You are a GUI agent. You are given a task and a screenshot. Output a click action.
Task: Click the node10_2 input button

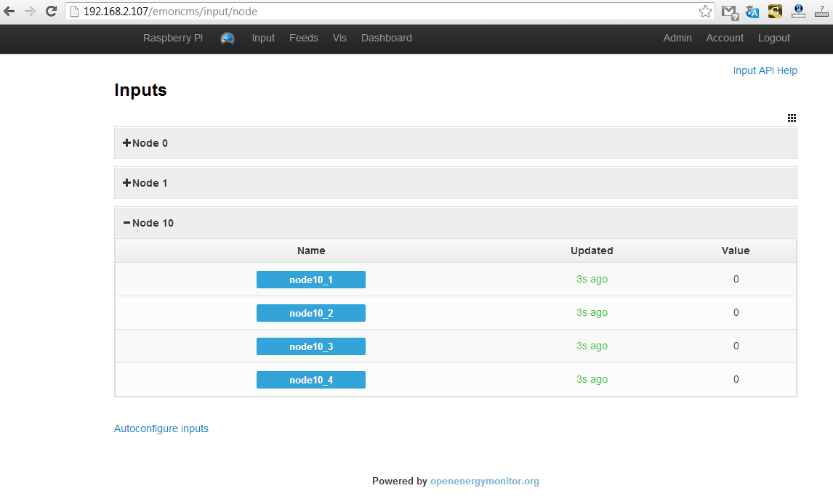click(x=311, y=313)
